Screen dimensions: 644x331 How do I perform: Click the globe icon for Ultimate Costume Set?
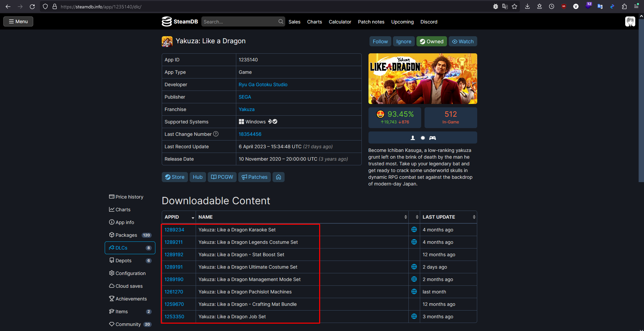414,267
